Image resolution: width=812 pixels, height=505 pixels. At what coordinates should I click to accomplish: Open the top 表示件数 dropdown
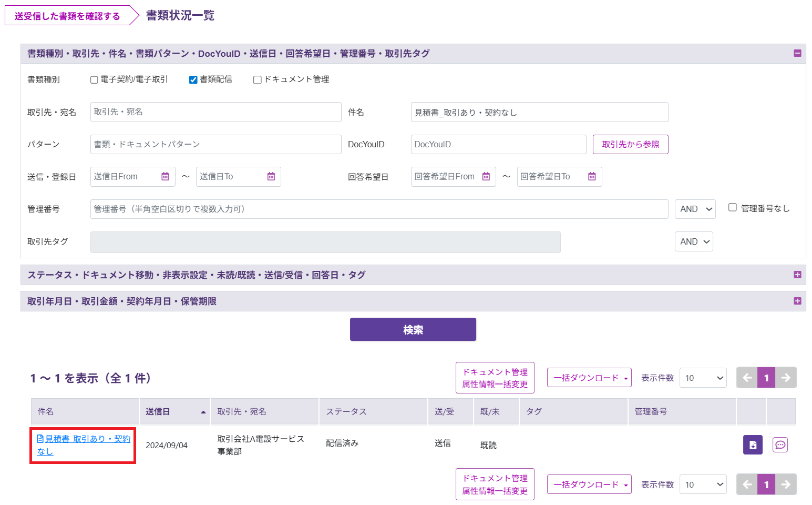coord(703,378)
